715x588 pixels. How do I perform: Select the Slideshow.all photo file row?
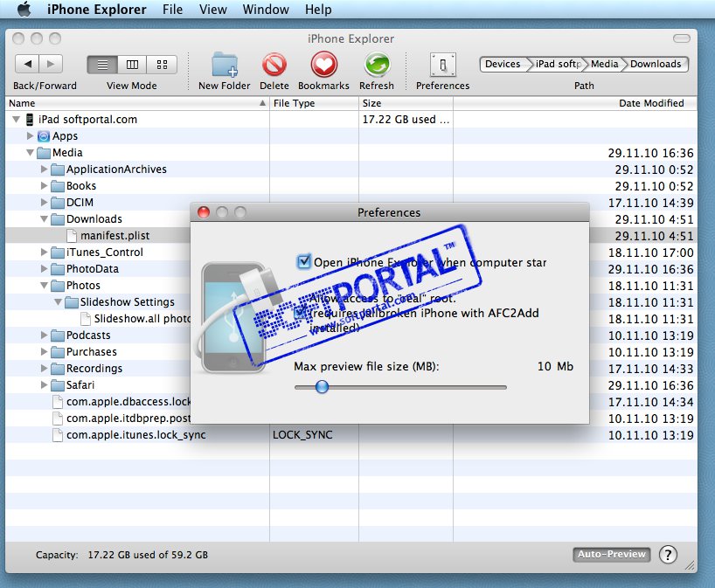(x=98, y=319)
